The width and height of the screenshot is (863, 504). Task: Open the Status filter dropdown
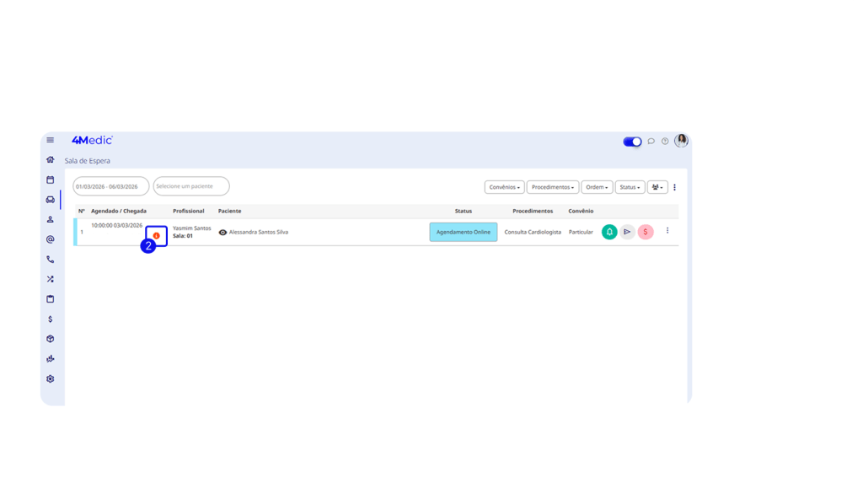(x=630, y=187)
